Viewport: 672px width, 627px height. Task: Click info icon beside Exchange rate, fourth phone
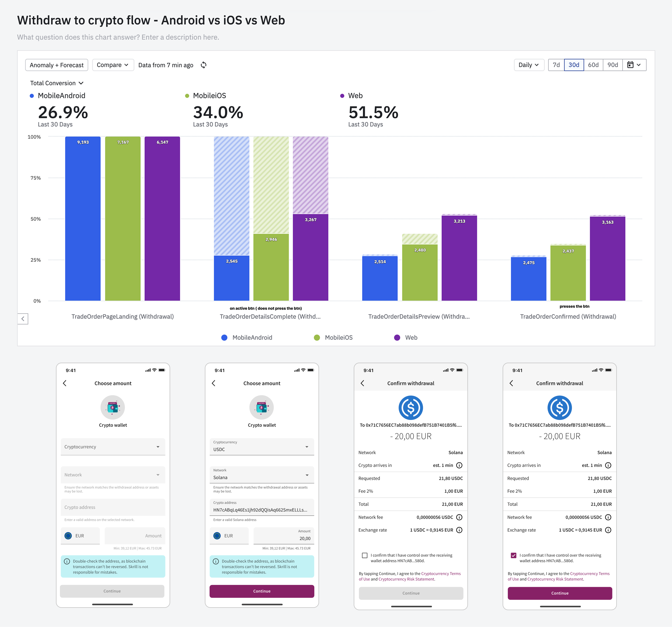608,530
